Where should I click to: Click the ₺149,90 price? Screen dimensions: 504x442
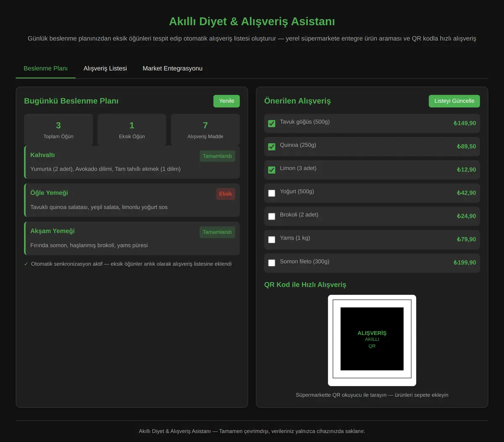[465, 123]
